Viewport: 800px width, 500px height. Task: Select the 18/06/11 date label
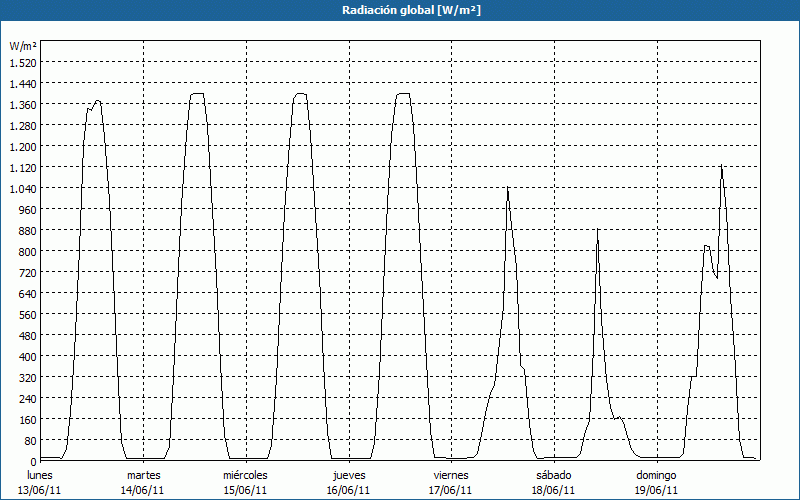[553, 490]
